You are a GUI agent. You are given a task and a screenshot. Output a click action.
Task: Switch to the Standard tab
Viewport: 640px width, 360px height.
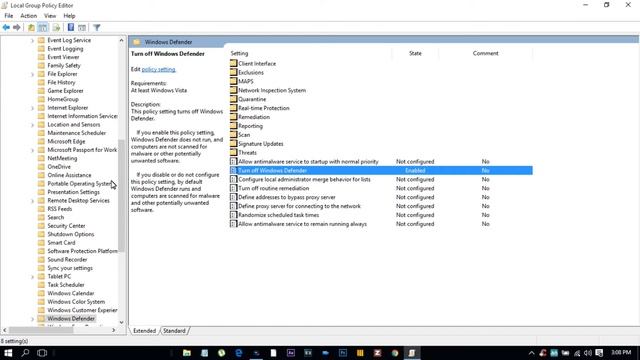pyautogui.click(x=174, y=331)
